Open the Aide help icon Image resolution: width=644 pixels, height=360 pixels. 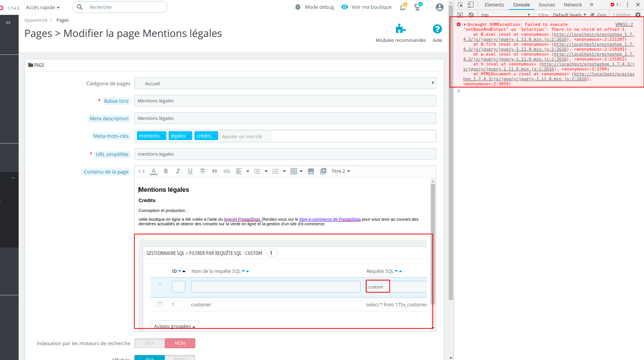[437, 29]
